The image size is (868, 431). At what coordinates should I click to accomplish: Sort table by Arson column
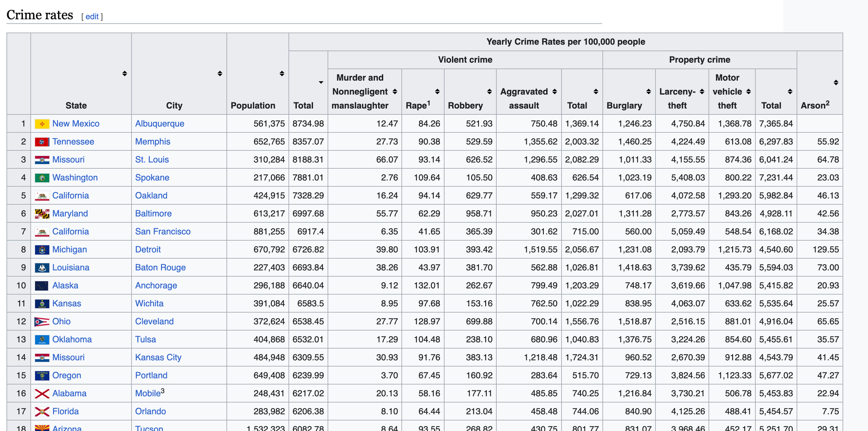coord(836,83)
